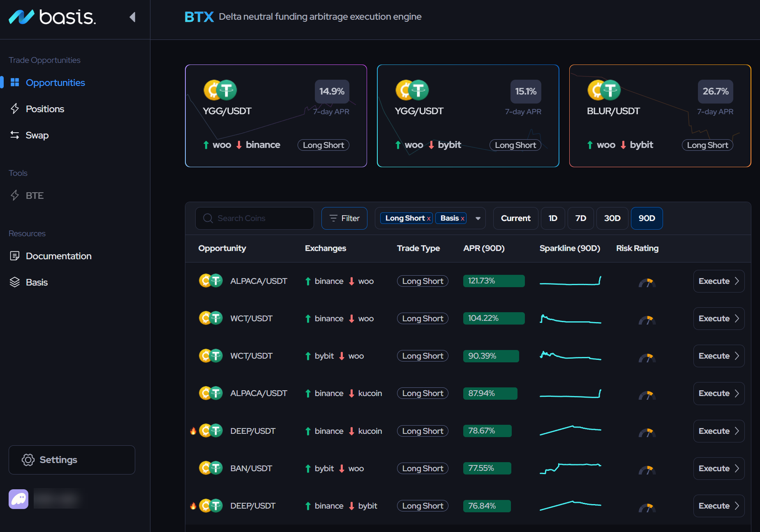Execute the BAN/USDT bybit woo trade
Screen dimensions: 760x532
(718, 468)
